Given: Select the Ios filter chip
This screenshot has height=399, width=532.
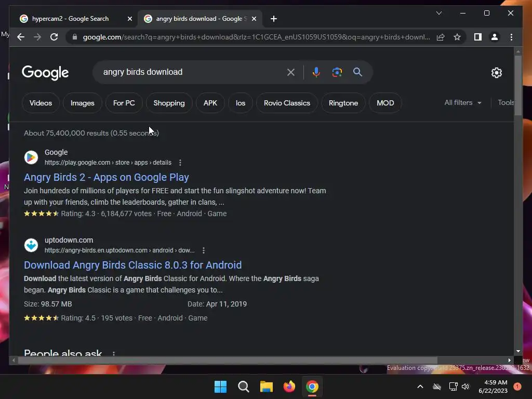Looking at the screenshot, I should (241, 103).
